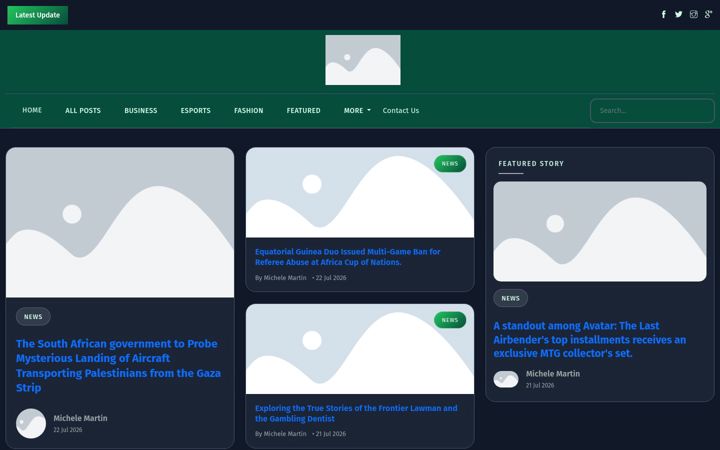Screen dimensions: 720x450
Task: Open the Facebook social icon
Action: (664, 14)
